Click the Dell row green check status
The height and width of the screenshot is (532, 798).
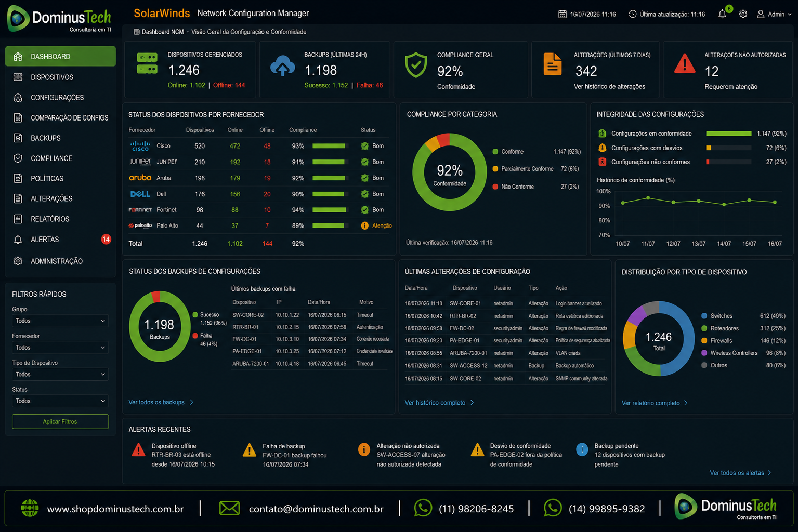[365, 194]
